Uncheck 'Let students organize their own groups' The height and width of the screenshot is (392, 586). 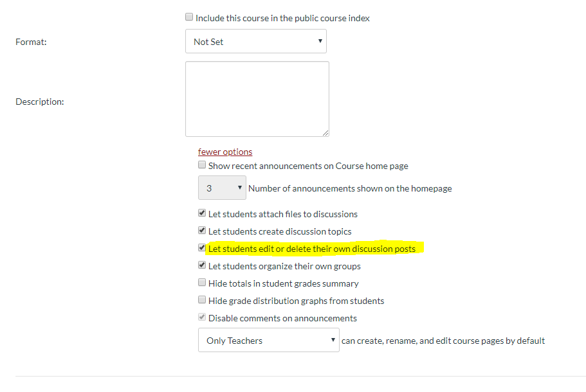[x=203, y=265]
